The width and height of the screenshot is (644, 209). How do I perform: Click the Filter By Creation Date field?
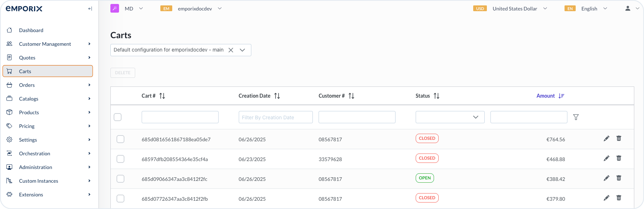[275, 117]
